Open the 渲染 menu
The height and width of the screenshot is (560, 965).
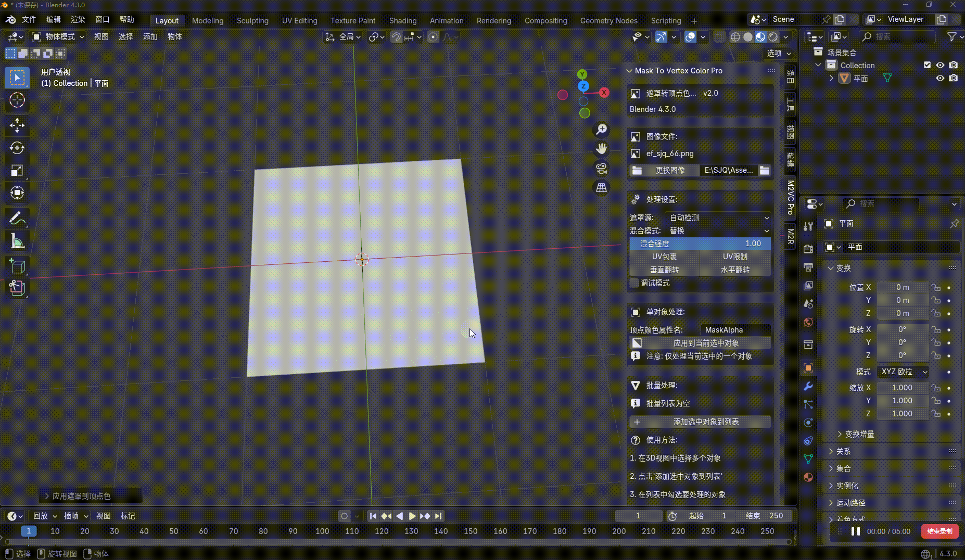(x=78, y=19)
